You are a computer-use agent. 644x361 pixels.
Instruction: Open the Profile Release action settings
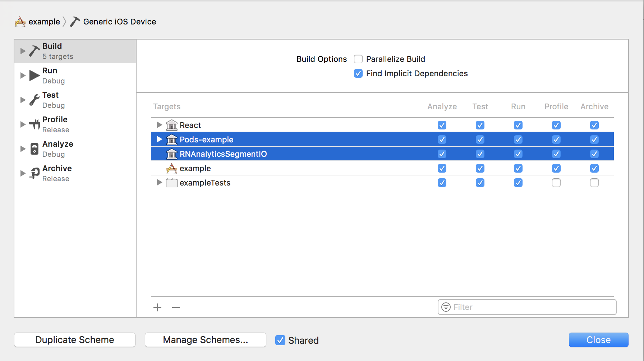75,124
